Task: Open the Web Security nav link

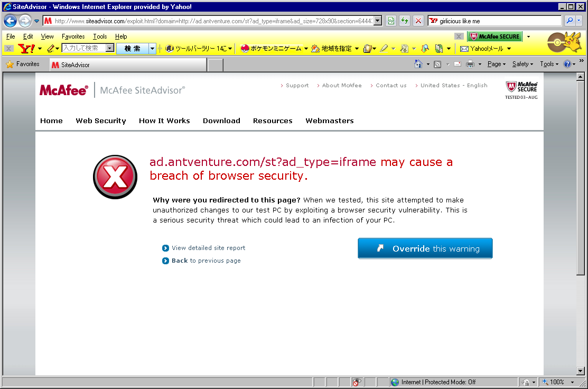Action: (101, 121)
